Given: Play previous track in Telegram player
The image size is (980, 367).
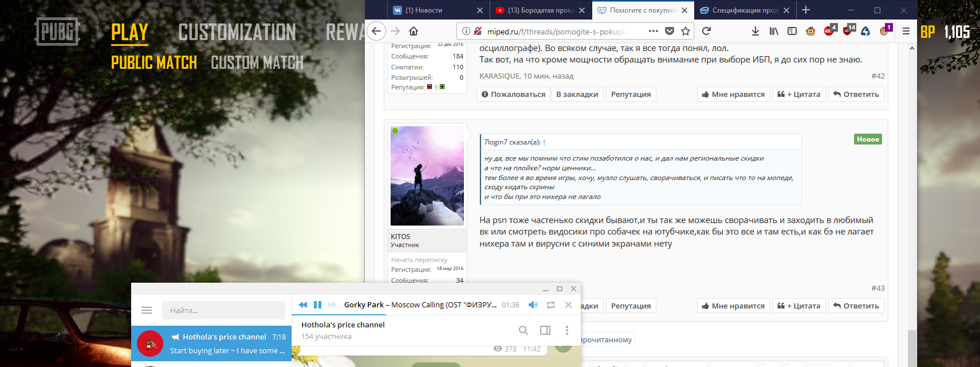Looking at the screenshot, I should click(303, 304).
